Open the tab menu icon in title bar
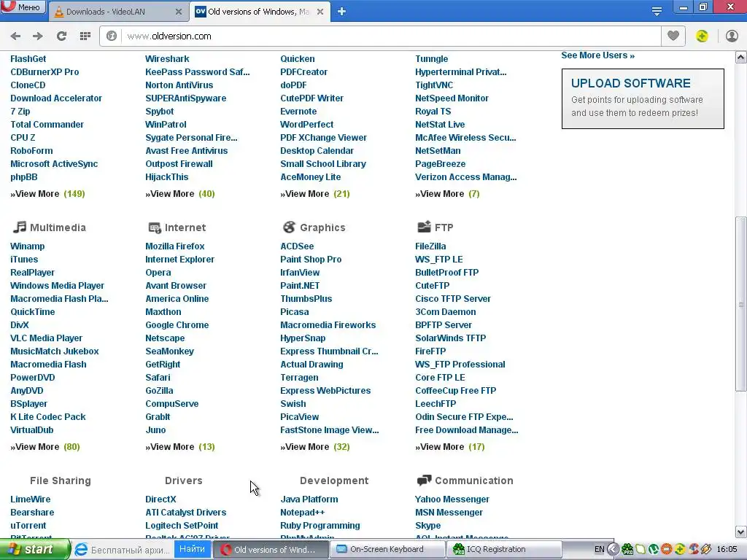The height and width of the screenshot is (560, 747). click(657, 12)
